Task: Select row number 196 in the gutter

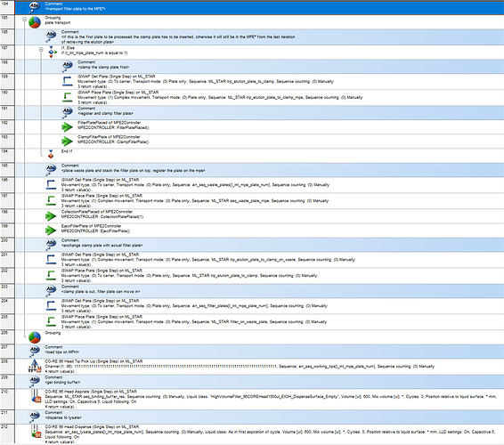Action: click(7, 185)
